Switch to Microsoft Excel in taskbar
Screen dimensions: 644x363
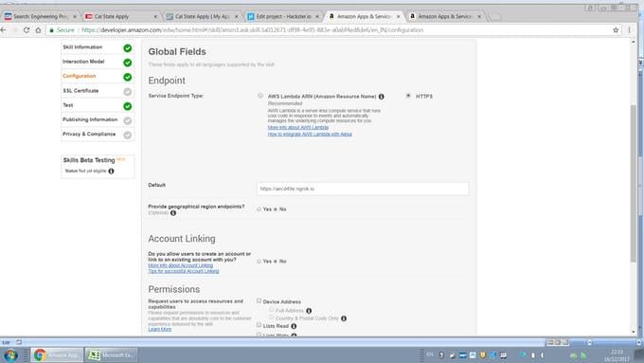tap(111, 354)
